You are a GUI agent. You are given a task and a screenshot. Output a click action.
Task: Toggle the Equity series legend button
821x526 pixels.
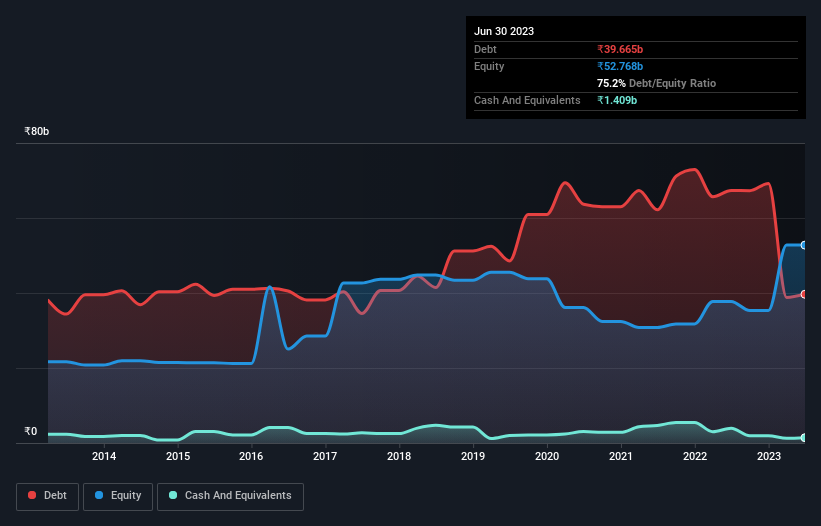point(118,496)
